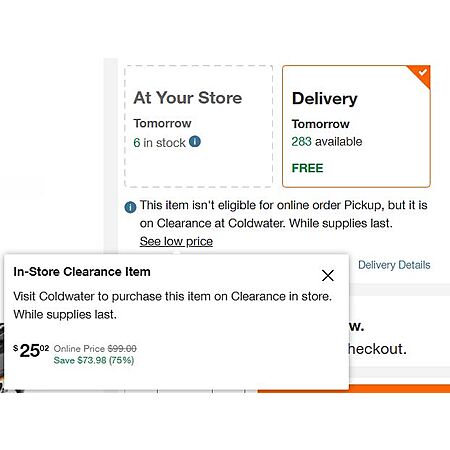Open the Delivery Details link
Viewport: 450px width, 450px height.
point(394,265)
